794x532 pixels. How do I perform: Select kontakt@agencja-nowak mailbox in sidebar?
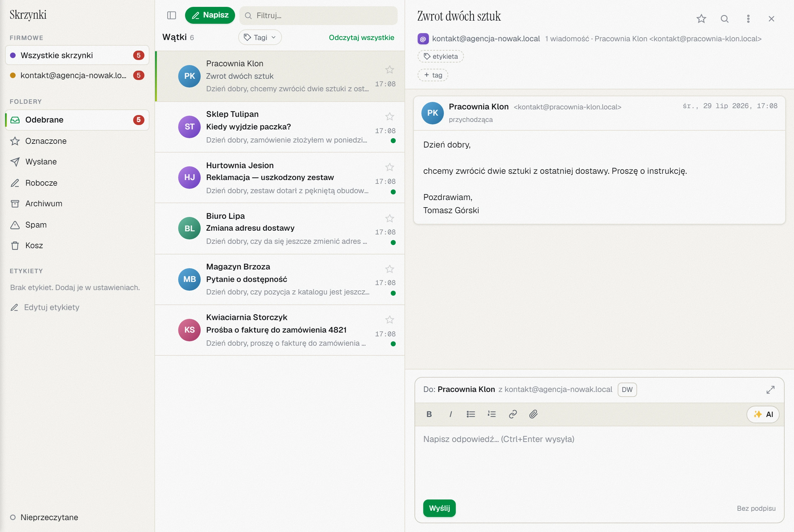click(77, 75)
